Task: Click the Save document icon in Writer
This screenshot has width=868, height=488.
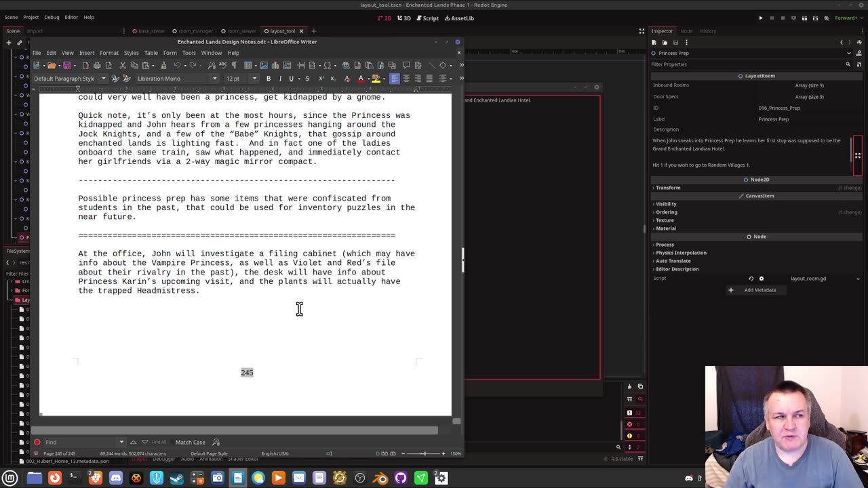Action: point(66,65)
